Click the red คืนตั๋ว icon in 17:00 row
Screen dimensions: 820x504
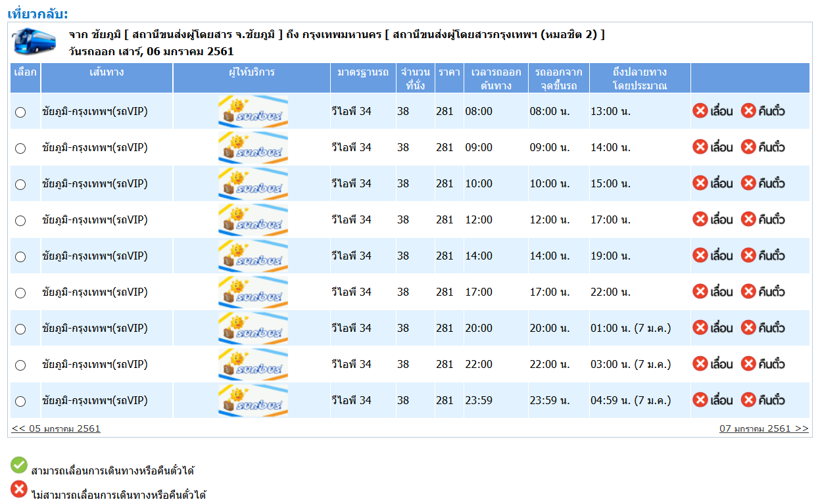point(748,291)
